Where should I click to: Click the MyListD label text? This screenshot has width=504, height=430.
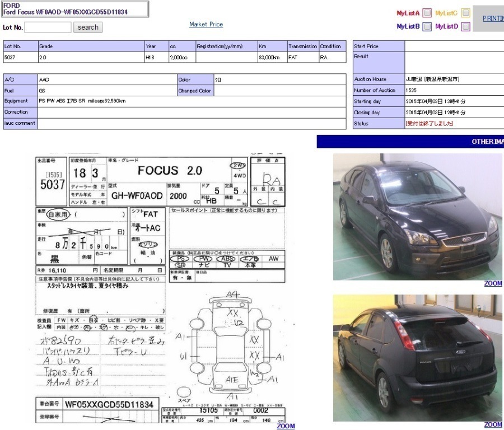[446, 26]
